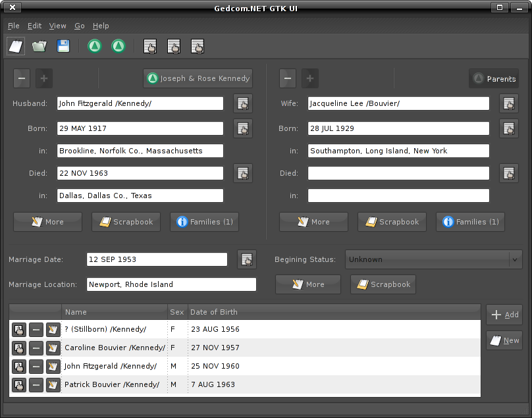Click the minus icon in the Stillborn Kennedy row
The width and height of the screenshot is (532, 418).
(x=36, y=329)
